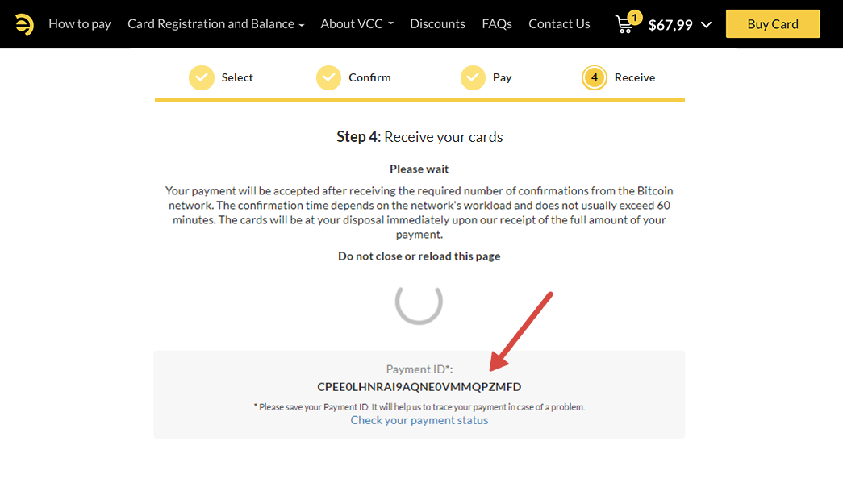Follow the Check your payment status link
This screenshot has width=843, height=504.
(419, 420)
